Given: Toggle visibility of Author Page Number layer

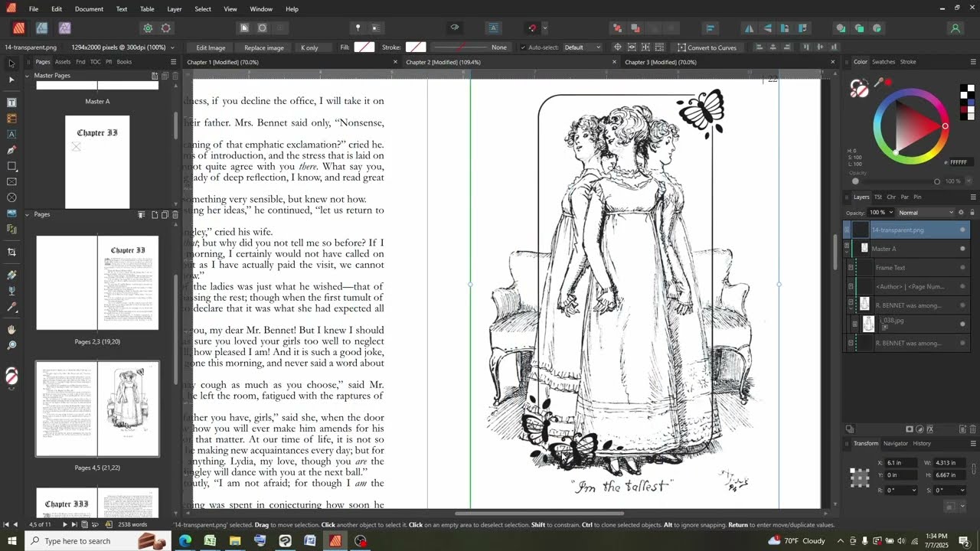Looking at the screenshot, I should coord(962,286).
